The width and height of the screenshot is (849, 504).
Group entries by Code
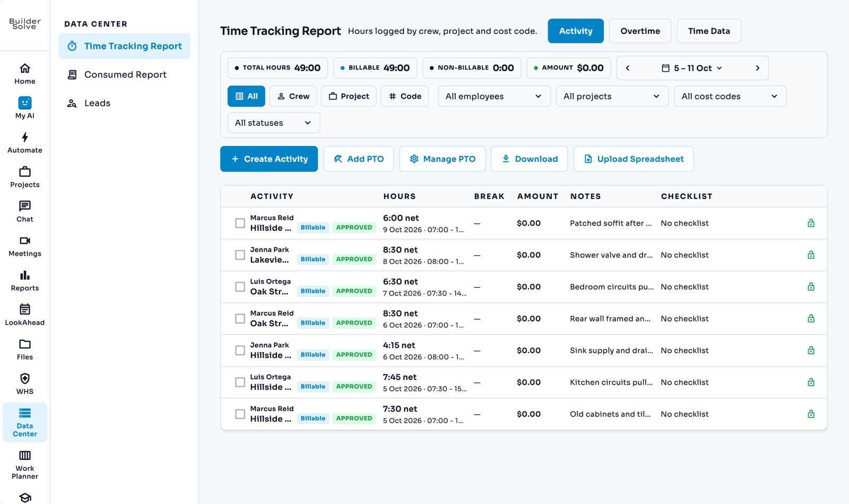(x=405, y=97)
